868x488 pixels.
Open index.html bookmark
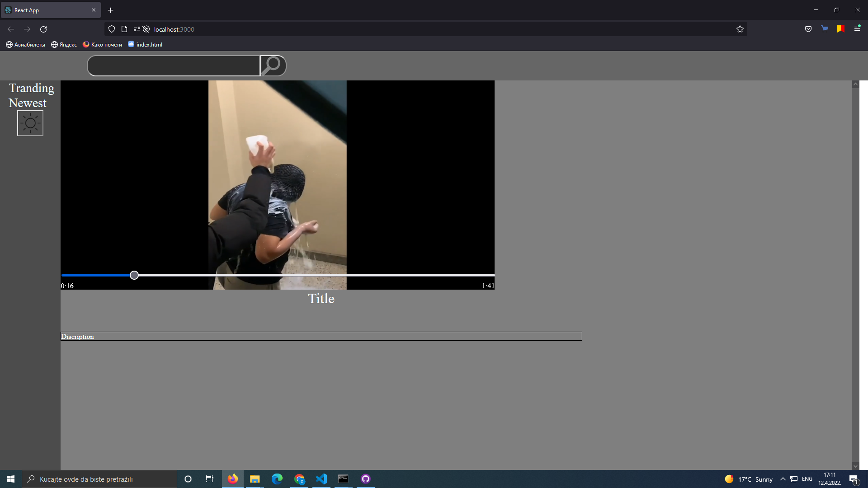(x=145, y=44)
